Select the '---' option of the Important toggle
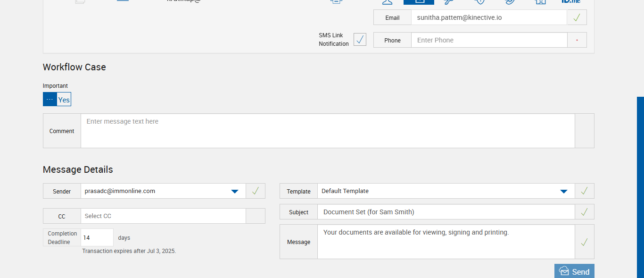The width and height of the screenshot is (644, 278). 50,100
